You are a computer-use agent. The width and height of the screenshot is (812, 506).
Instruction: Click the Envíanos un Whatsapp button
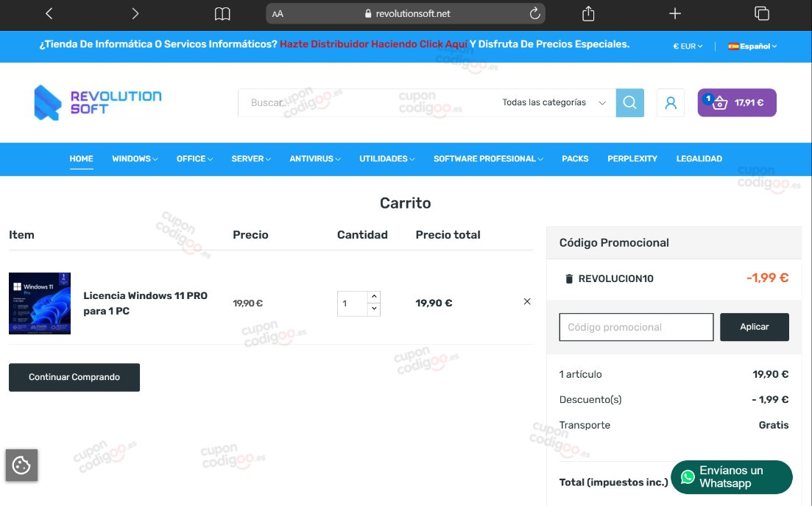[x=731, y=477]
